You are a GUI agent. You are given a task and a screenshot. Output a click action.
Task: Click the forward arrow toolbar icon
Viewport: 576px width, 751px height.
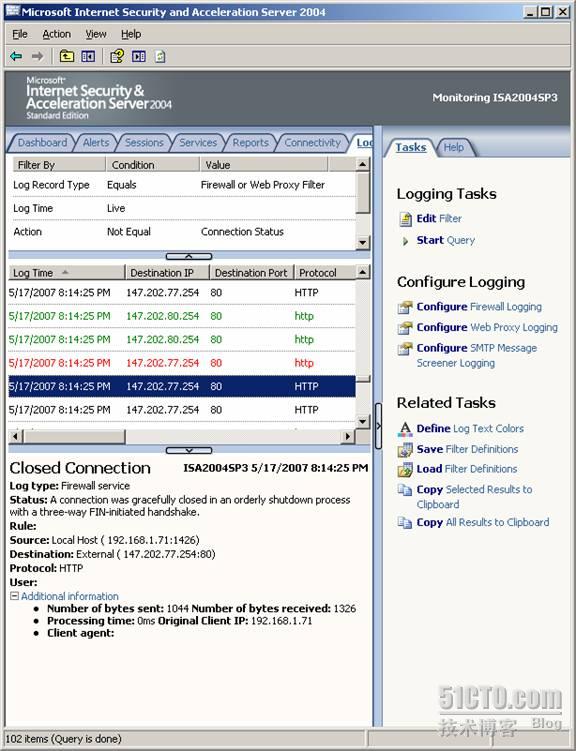pos(37,57)
